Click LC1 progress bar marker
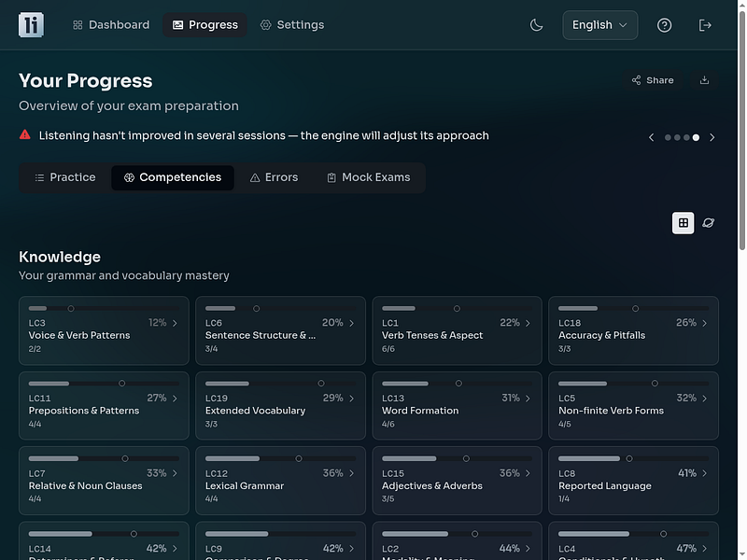747x560 pixels. (457, 309)
